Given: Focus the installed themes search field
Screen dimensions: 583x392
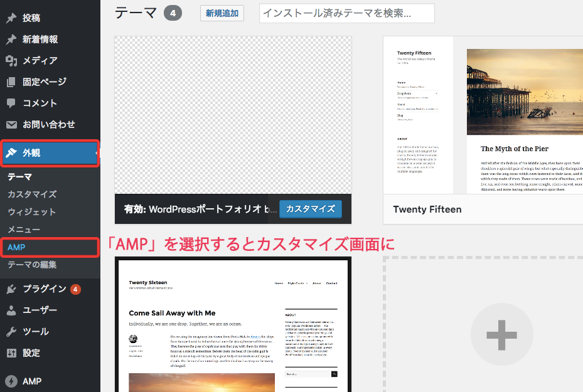Looking at the screenshot, I should pos(346,13).
